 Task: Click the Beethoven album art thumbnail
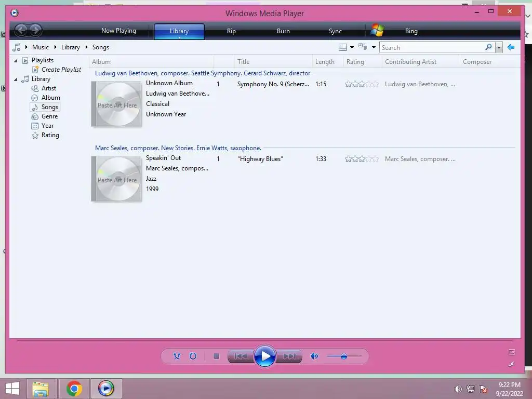(x=116, y=104)
